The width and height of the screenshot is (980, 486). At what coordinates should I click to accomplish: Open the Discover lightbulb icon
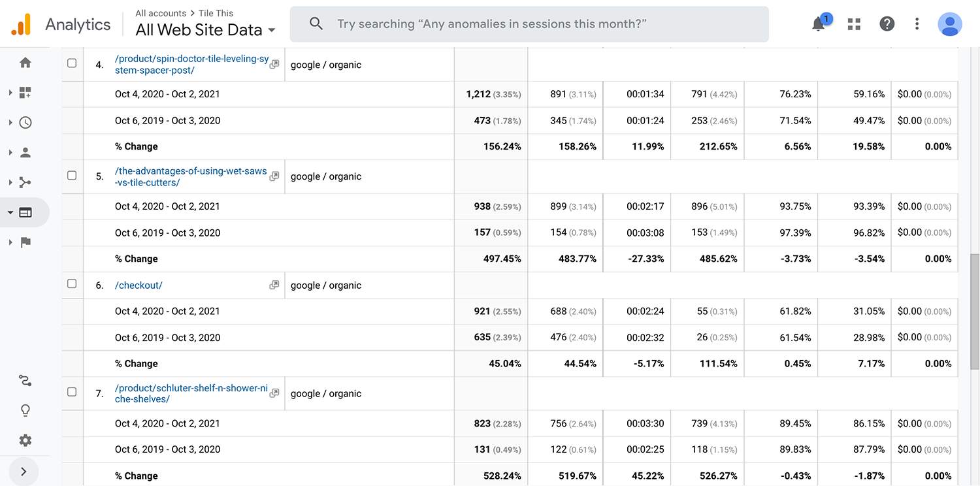point(25,410)
